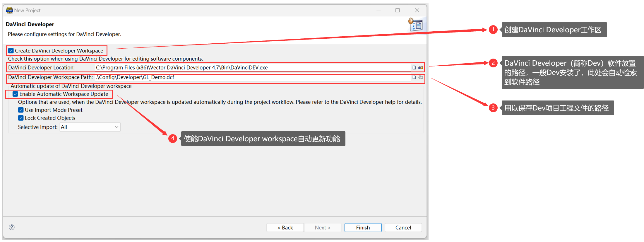Click the 'Check this option when using DaVinci Developer' description
This screenshot has height=242, width=644.
pos(105,59)
